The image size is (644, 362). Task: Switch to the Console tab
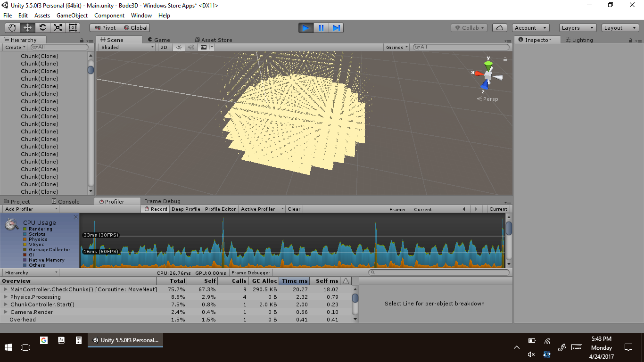pyautogui.click(x=66, y=201)
